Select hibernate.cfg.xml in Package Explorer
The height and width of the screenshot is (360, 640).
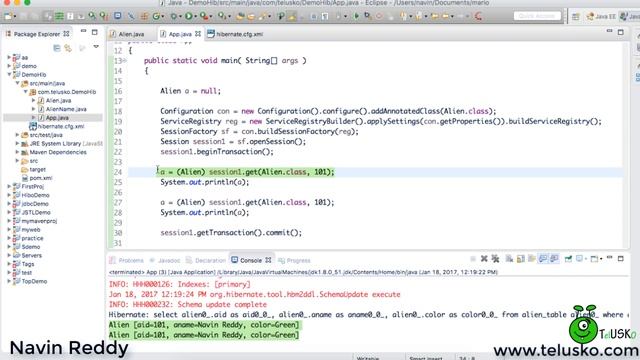[x=61, y=126]
